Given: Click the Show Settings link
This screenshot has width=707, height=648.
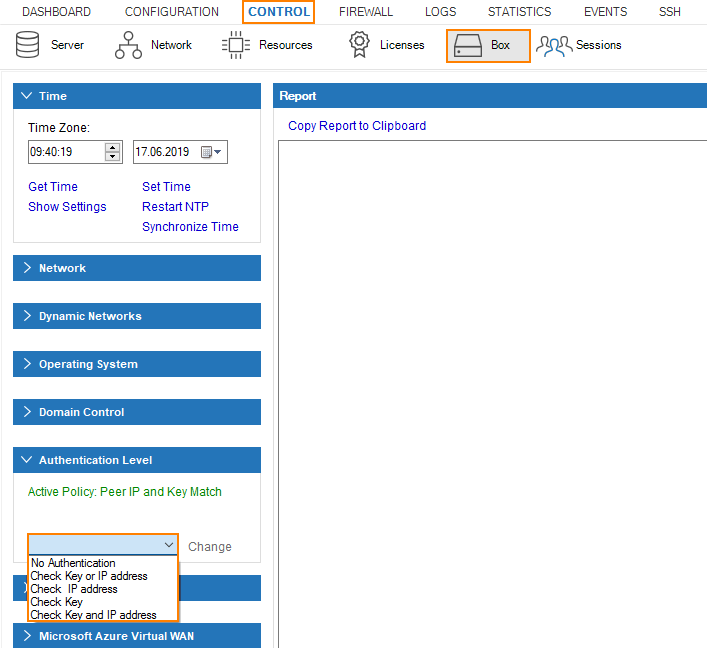Looking at the screenshot, I should (67, 207).
